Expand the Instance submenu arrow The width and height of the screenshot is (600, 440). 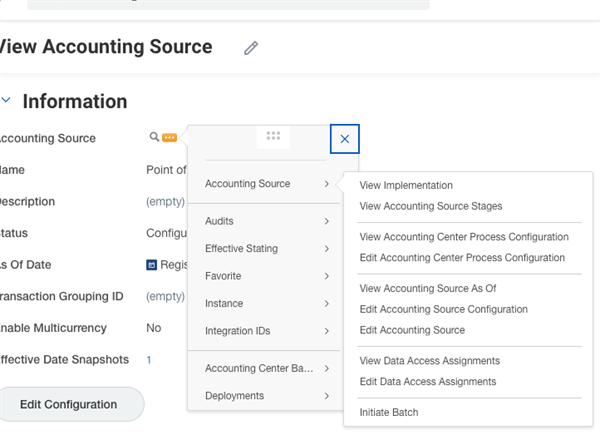326,303
